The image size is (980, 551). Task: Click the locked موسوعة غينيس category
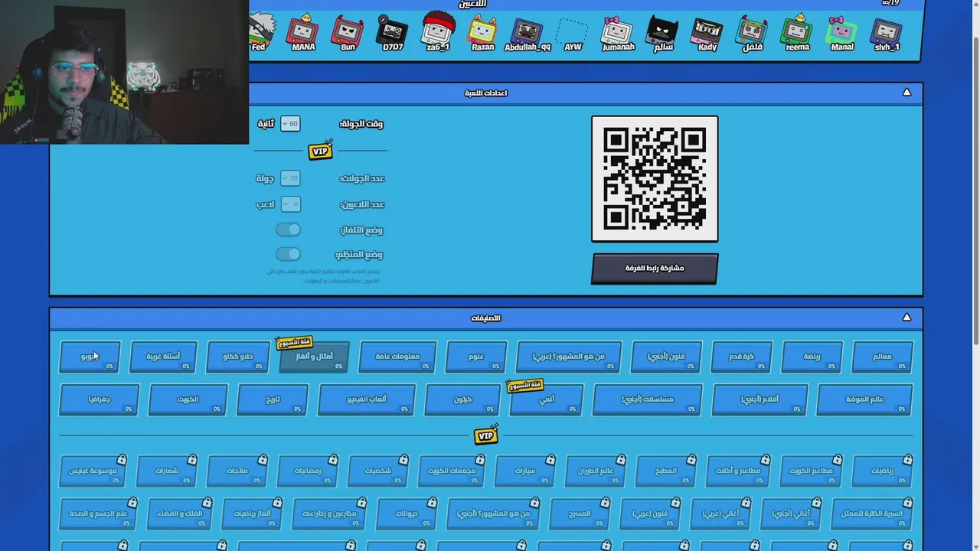[x=93, y=471]
